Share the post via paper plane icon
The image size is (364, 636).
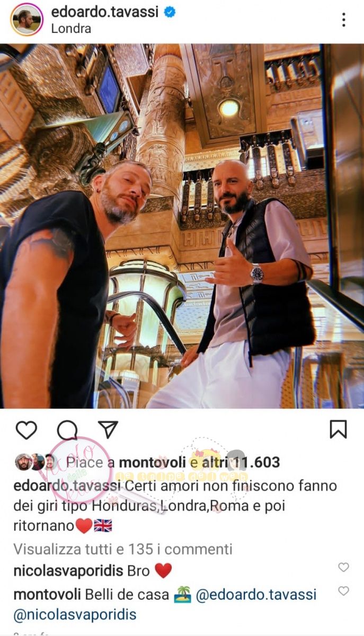tap(108, 429)
